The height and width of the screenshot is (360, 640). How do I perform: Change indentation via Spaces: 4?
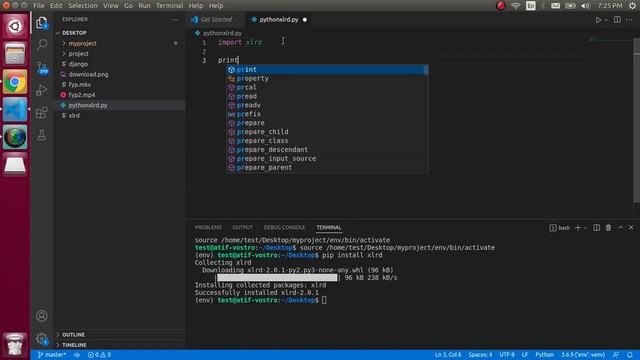(x=480, y=355)
